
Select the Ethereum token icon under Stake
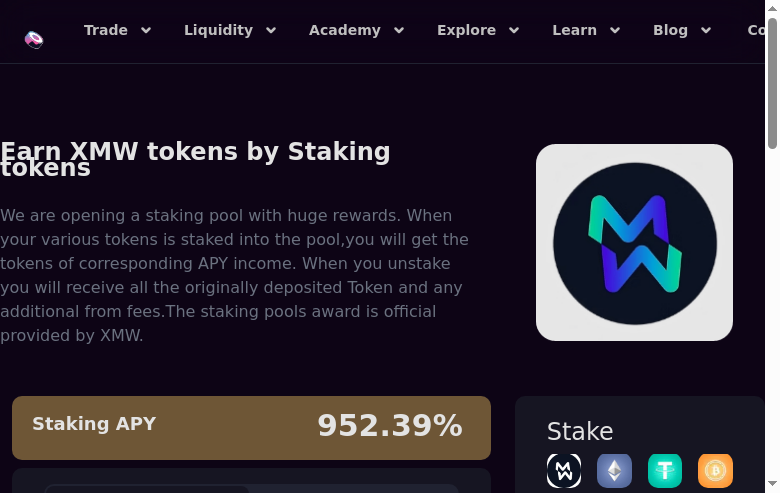click(614, 471)
